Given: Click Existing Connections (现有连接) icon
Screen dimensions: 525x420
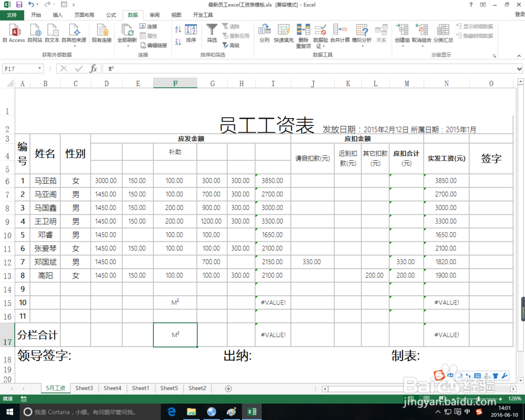Looking at the screenshot, I should [x=102, y=33].
